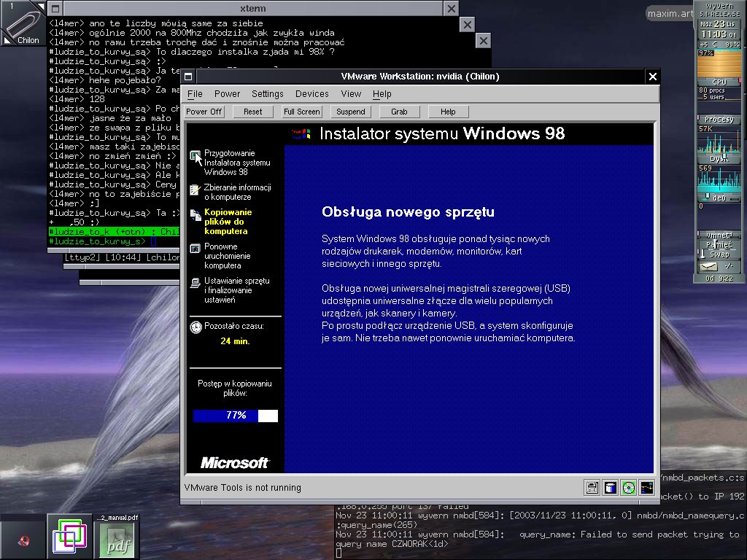This screenshot has width=747, height=560.
Task: Open the File menu
Action: (195, 94)
